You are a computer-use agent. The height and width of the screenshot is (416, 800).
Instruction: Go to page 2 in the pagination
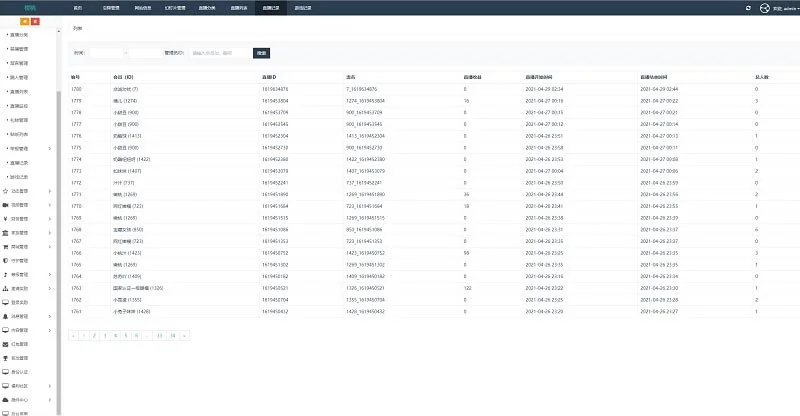pyautogui.click(x=93, y=335)
